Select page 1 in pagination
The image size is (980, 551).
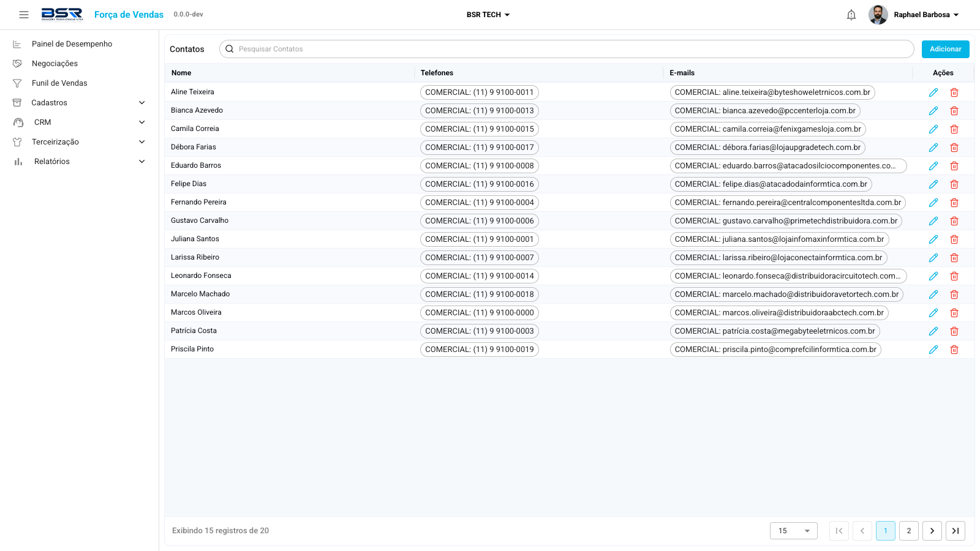[886, 531]
